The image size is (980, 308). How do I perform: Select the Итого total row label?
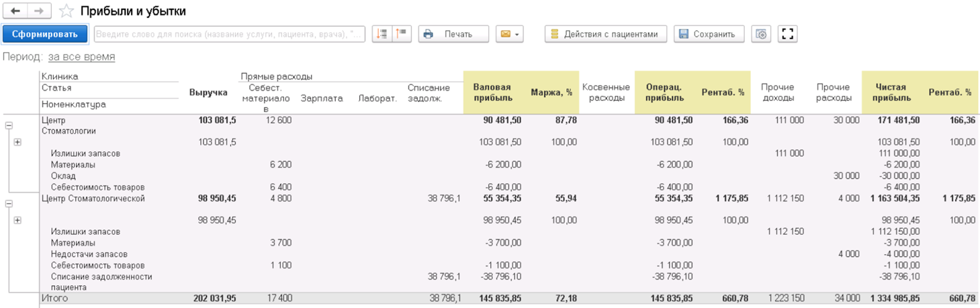55,297
